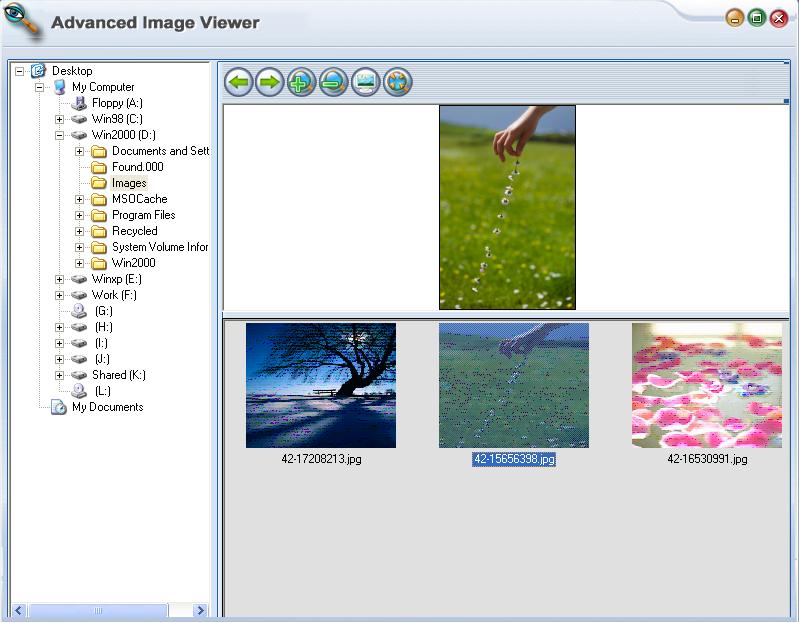Click the Program Files folder icon
The image size is (799, 623).
click(x=99, y=215)
